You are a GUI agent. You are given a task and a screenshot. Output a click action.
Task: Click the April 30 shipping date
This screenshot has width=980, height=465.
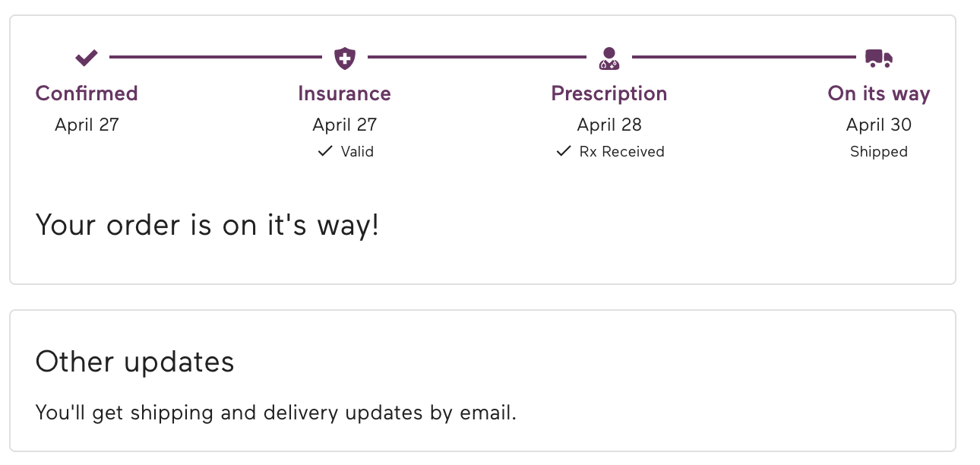(879, 125)
